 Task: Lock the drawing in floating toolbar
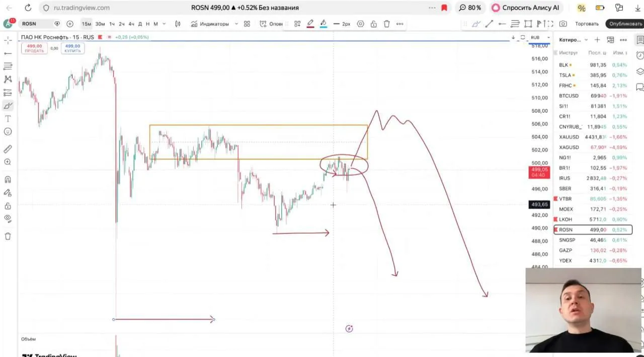(x=373, y=24)
